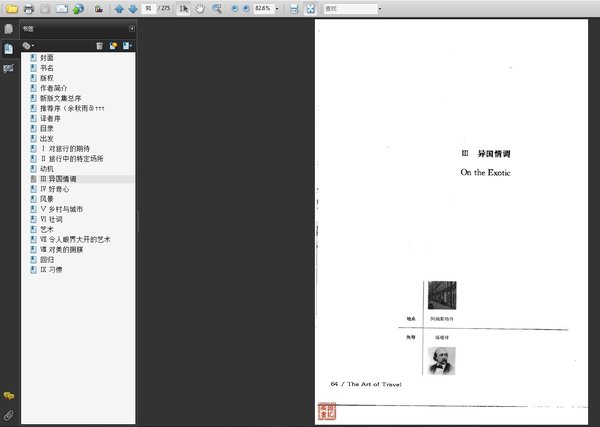Zoom in with the plus button
The width and height of the screenshot is (600, 427).
pos(246,8)
